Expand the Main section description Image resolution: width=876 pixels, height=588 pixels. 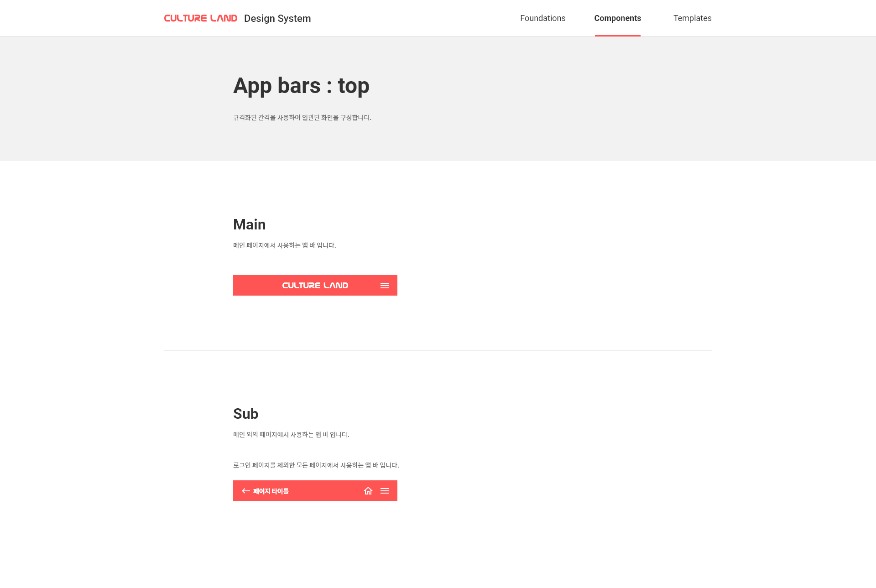point(285,245)
